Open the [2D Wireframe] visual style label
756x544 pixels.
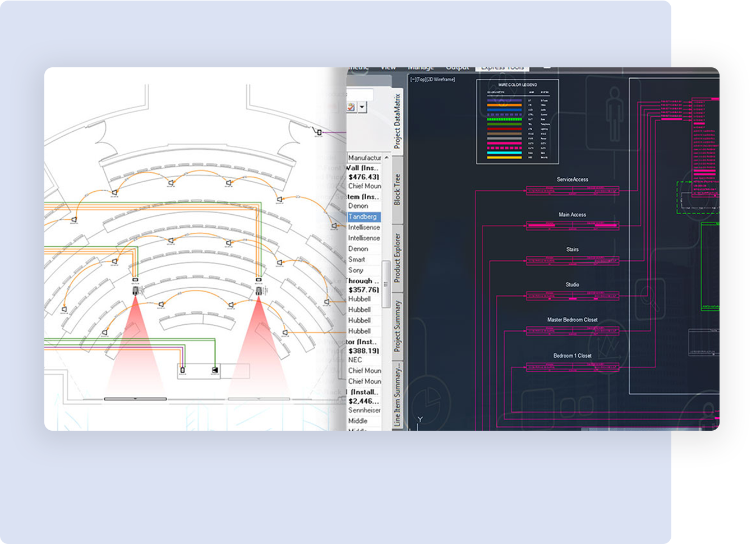coord(442,80)
